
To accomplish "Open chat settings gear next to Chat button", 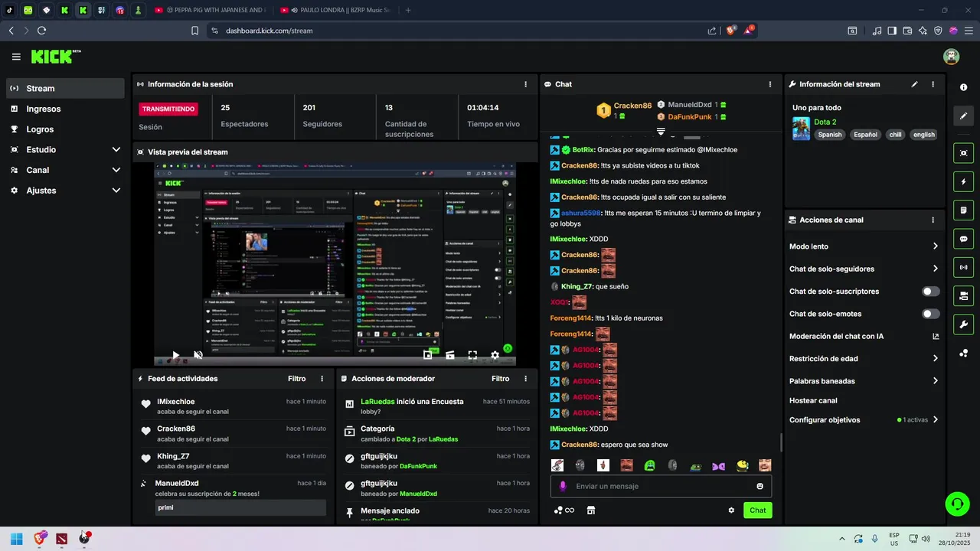I will point(731,510).
